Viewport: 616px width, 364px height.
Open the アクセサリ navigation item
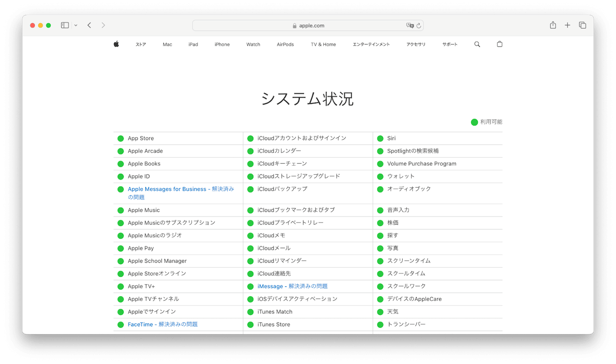(416, 45)
